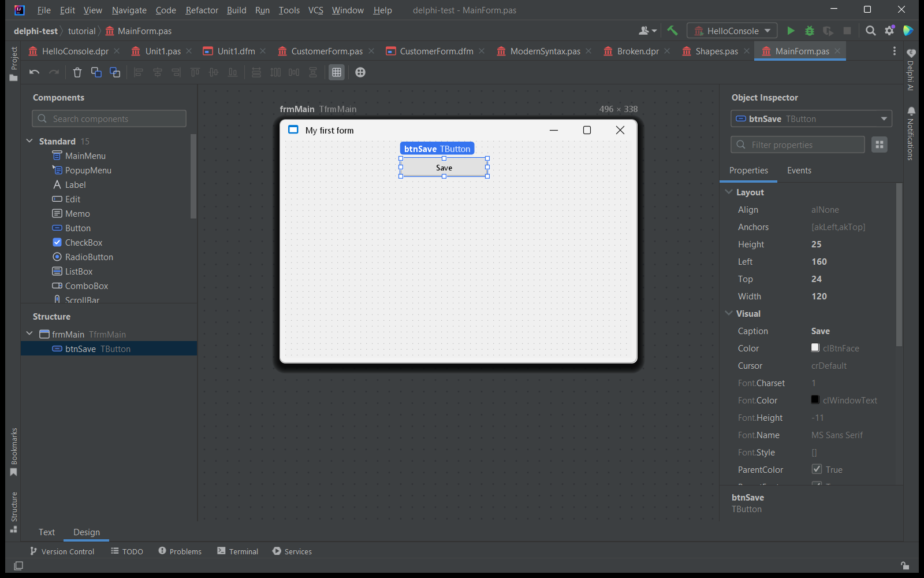Open the Delphi AI side panel
Viewport: 924px width, 578px height.
(x=911, y=70)
